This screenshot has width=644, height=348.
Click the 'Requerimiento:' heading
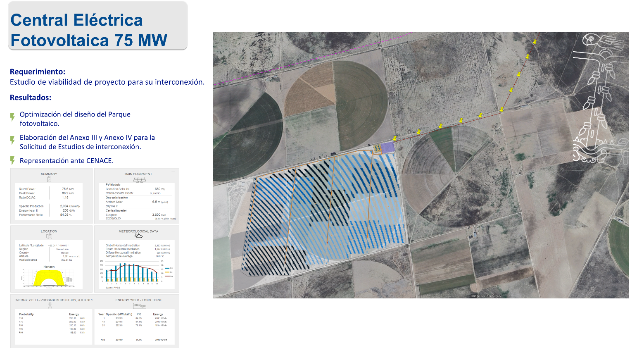click(x=38, y=72)
